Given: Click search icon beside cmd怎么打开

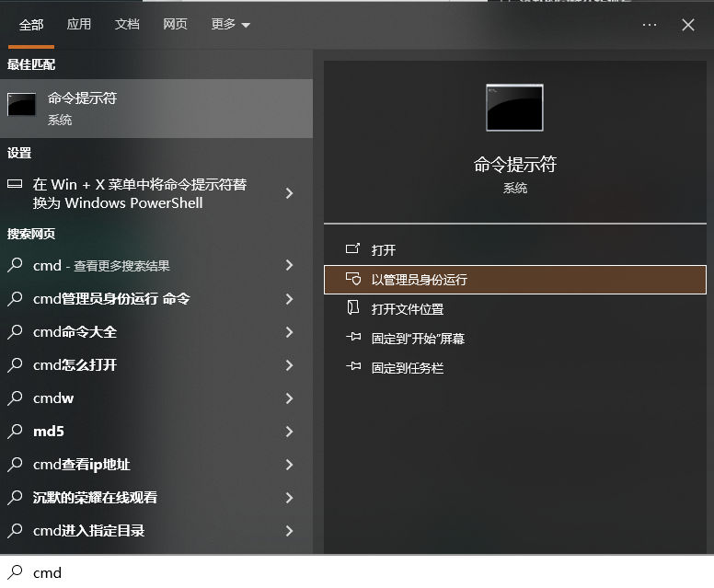Looking at the screenshot, I should tap(15, 364).
